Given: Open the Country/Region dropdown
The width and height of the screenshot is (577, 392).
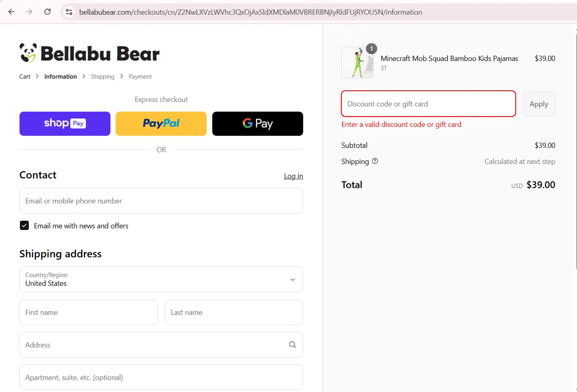Looking at the screenshot, I should point(161,279).
